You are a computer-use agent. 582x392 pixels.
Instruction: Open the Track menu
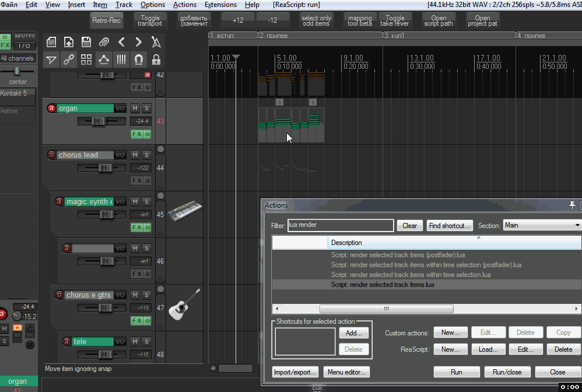(124, 5)
